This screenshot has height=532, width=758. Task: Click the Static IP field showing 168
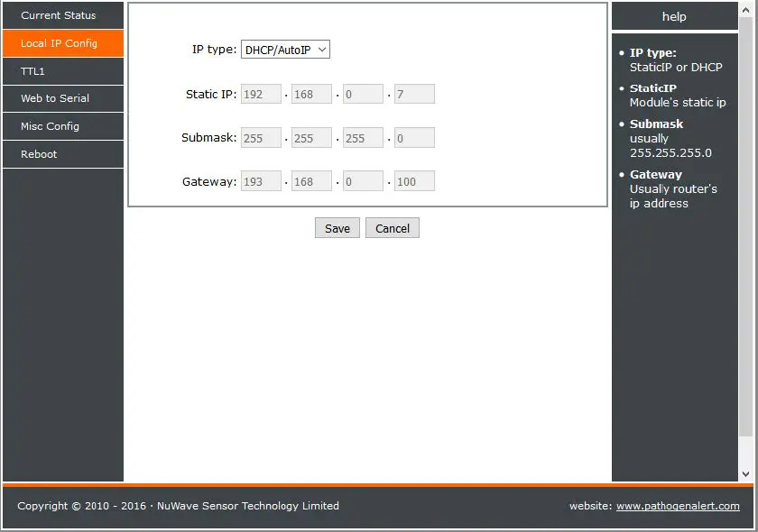(x=311, y=93)
